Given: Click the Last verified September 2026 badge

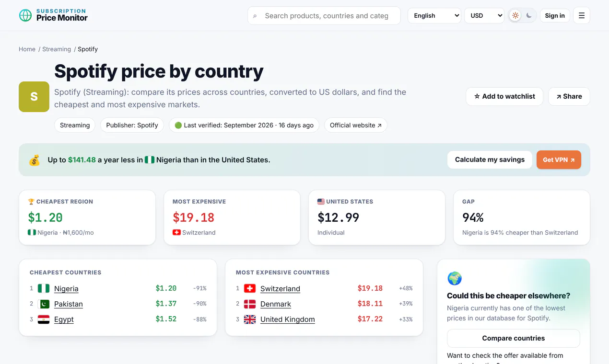Looking at the screenshot, I should click(x=244, y=125).
